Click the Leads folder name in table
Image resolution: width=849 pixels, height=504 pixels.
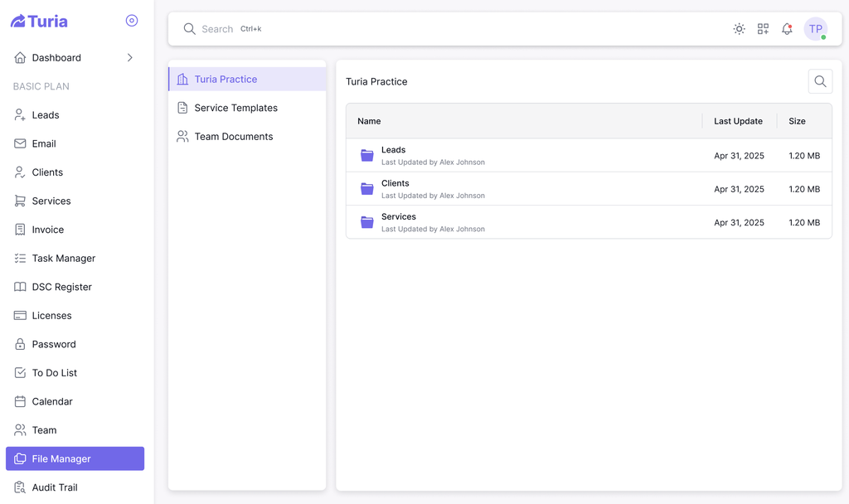[x=393, y=150]
